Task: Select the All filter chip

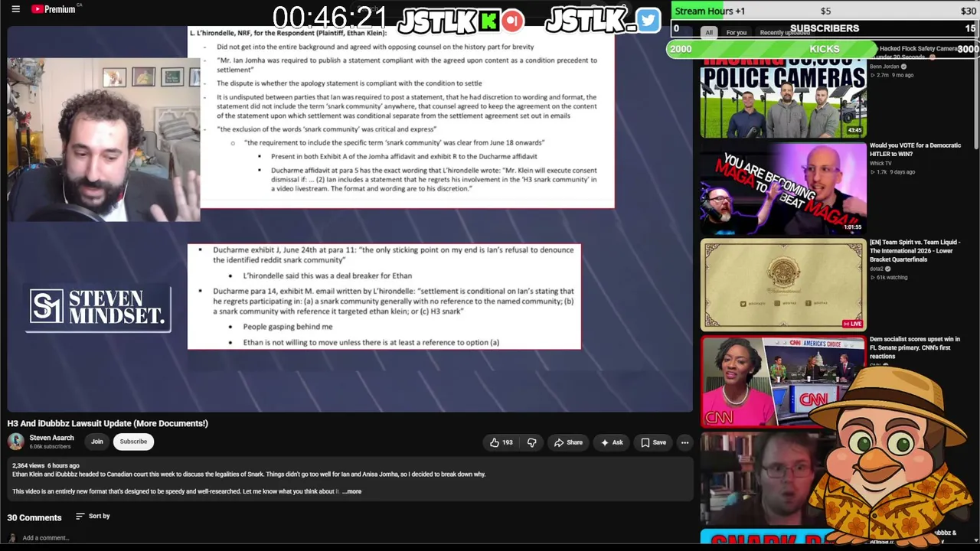Action: [x=709, y=32]
